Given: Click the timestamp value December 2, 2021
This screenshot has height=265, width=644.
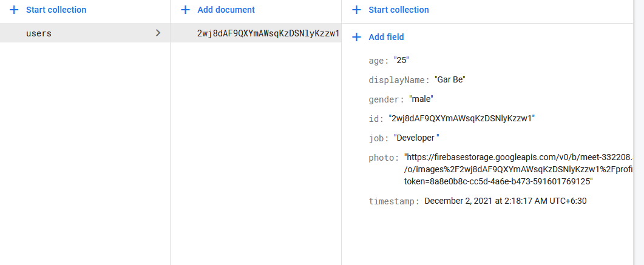Looking at the screenshot, I should pyautogui.click(x=505, y=201).
